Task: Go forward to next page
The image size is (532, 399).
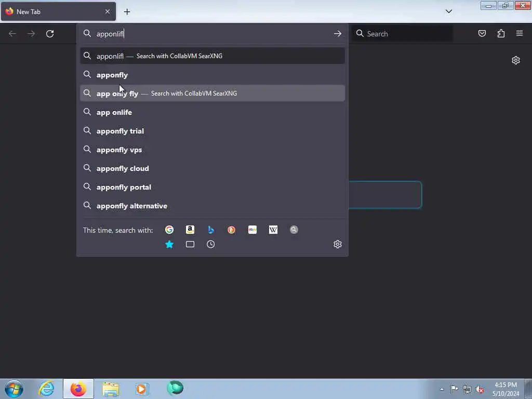Action: (31, 34)
